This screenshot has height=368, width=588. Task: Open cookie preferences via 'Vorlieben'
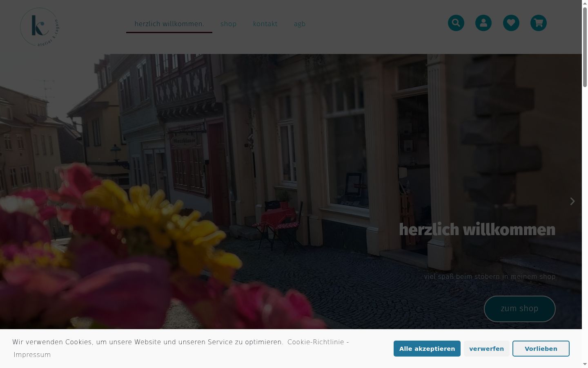[541, 349]
